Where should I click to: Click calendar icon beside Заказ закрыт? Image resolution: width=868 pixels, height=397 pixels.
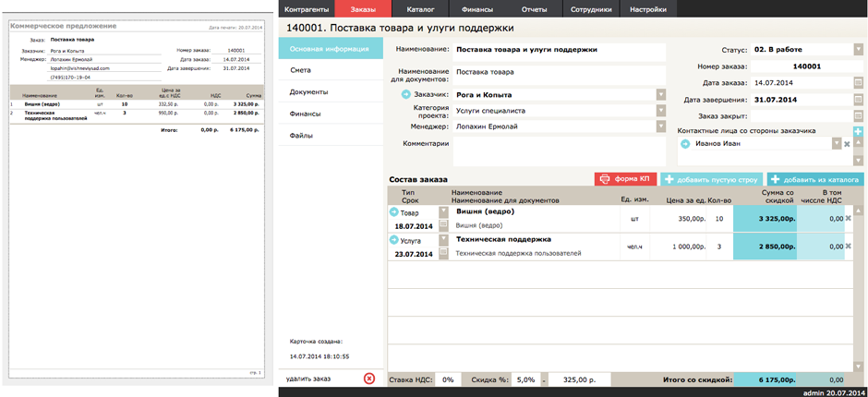coord(858,116)
